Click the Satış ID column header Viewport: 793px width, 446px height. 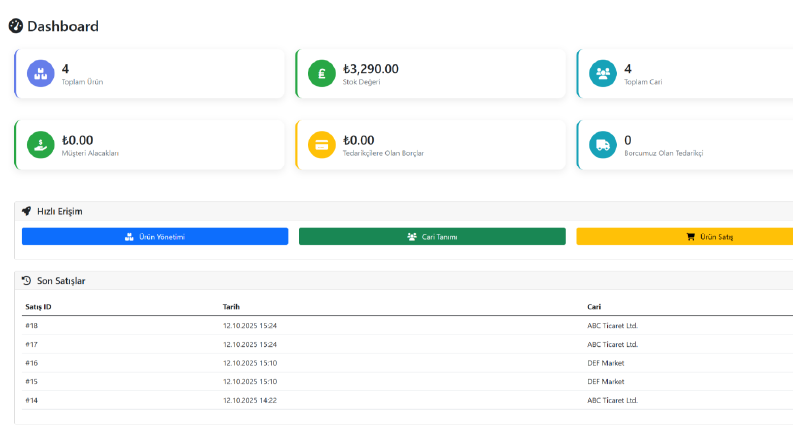click(38, 307)
